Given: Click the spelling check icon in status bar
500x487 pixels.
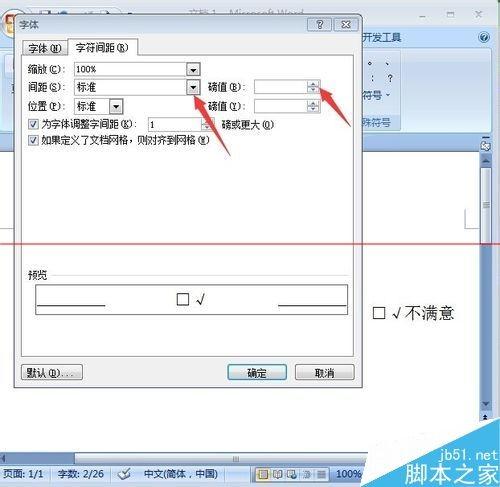Looking at the screenshot, I should (x=124, y=474).
